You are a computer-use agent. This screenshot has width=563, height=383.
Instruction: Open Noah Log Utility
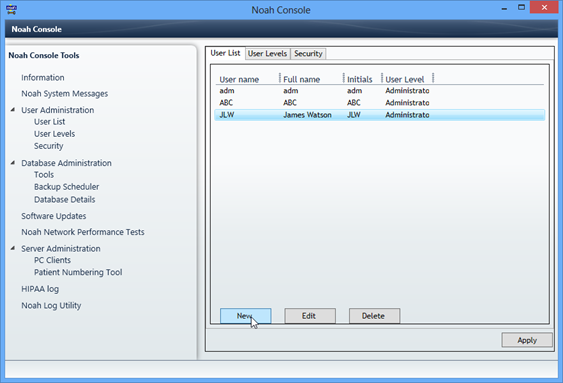click(x=51, y=305)
